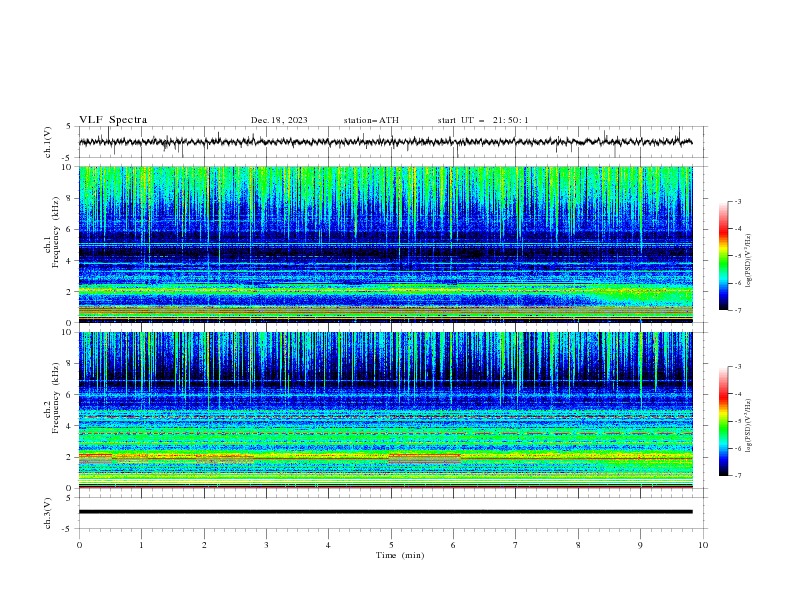Click the ch.1 voltage waveform trace
This screenshot has height=612, width=792.
pos(385,142)
